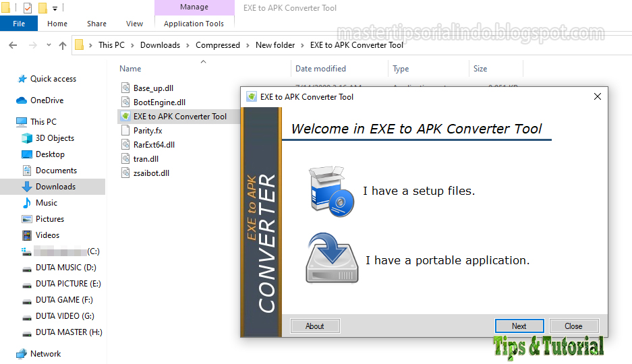Image resolution: width=632 pixels, height=364 pixels.
Task: Click the zsaibot.dll file icon
Action: 125,173
